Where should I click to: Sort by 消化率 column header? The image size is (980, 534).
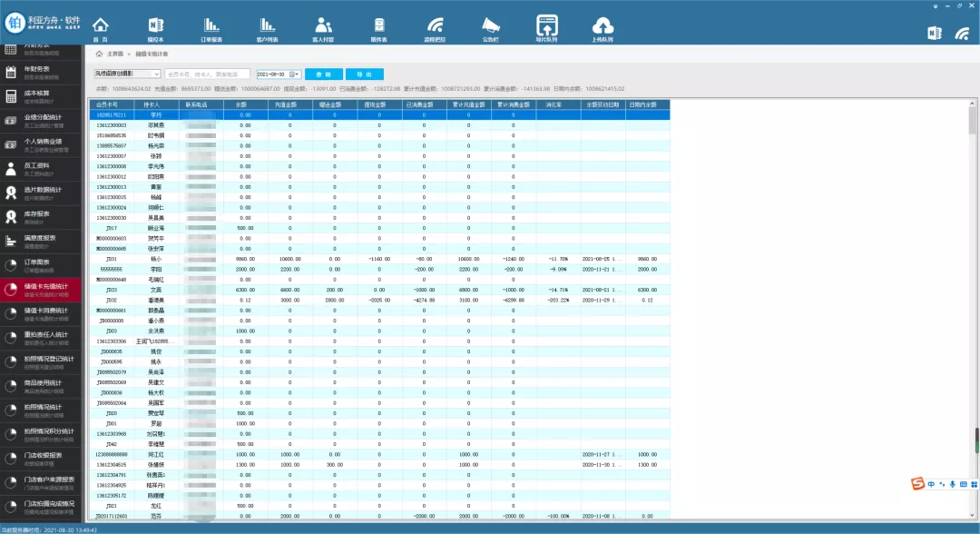click(x=558, y=104)
